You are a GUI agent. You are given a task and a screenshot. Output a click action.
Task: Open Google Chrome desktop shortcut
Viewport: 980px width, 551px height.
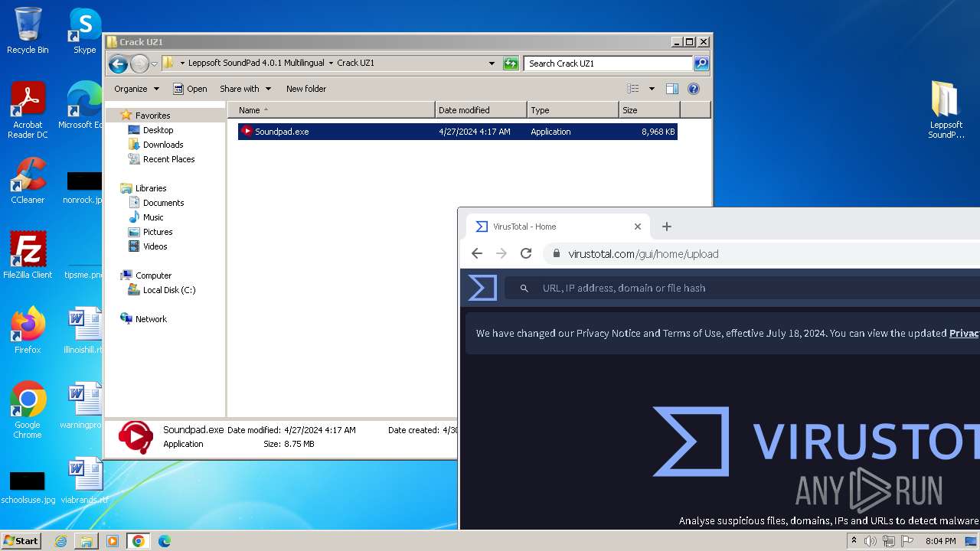pyautogui.click(x=28, y=410)
